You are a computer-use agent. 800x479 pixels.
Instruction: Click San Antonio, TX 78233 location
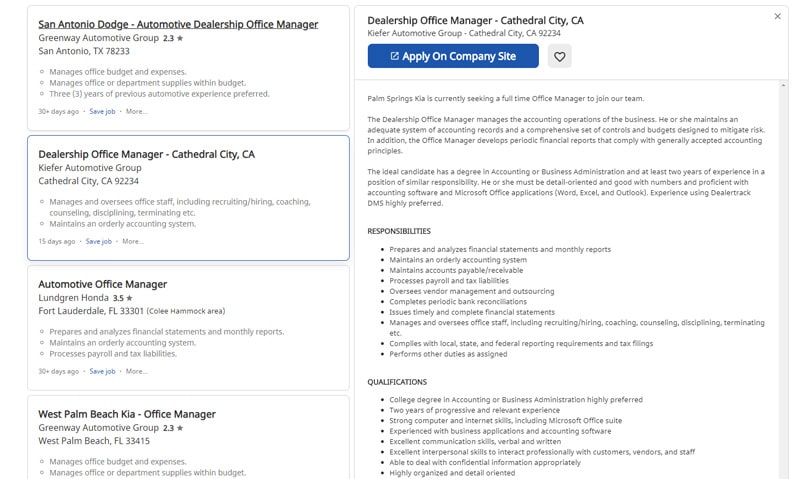(x=84, y=51)
